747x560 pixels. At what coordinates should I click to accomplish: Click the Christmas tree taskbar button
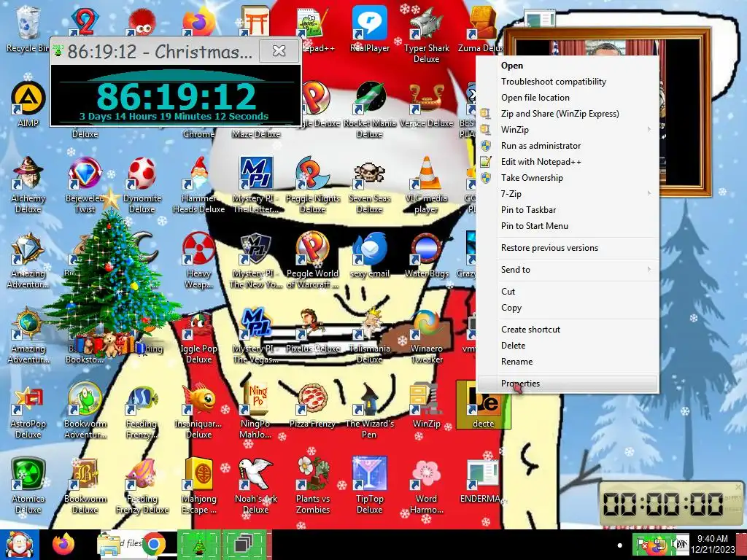pos(198,545)
